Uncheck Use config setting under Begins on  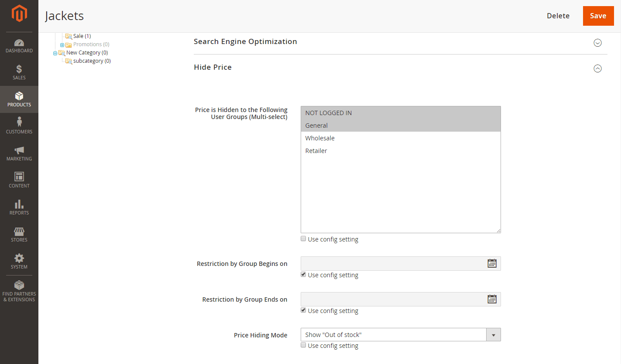click(303, 275)
